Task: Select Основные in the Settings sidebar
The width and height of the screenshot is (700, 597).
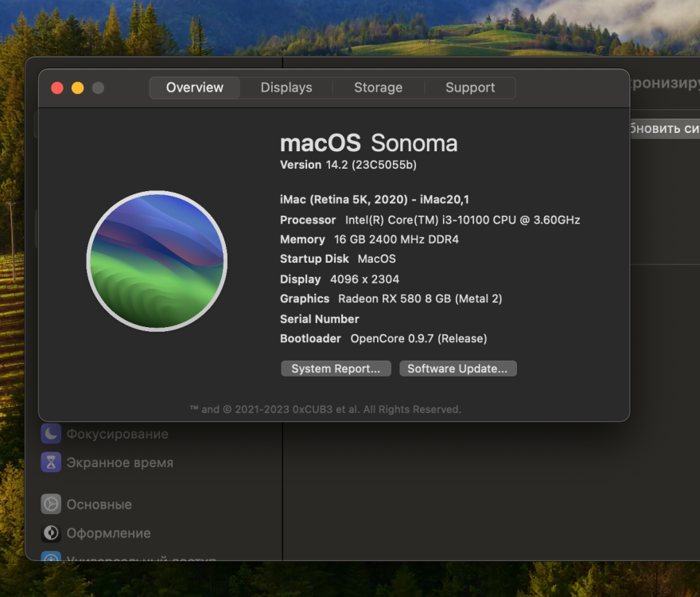Action: coord(99,505)
